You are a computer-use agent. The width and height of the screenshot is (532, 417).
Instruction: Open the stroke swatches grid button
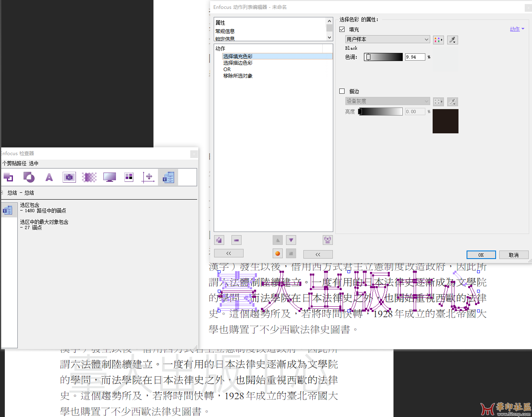(438, 101)
